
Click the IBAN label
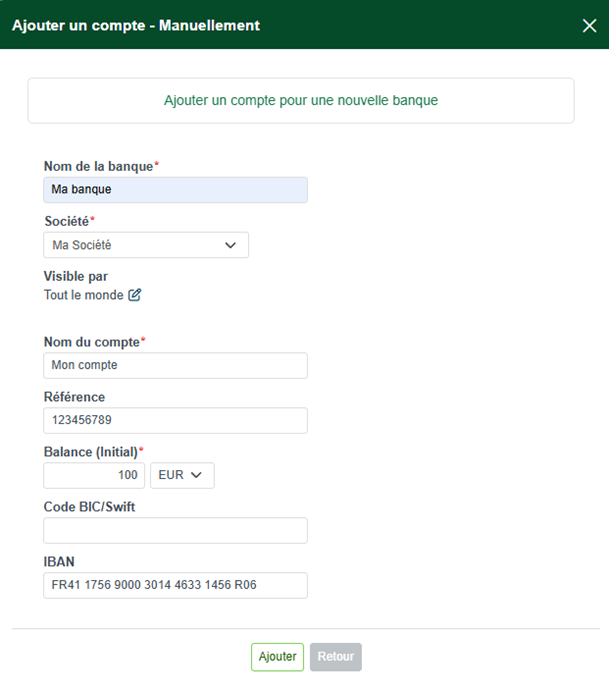(59, 562)
